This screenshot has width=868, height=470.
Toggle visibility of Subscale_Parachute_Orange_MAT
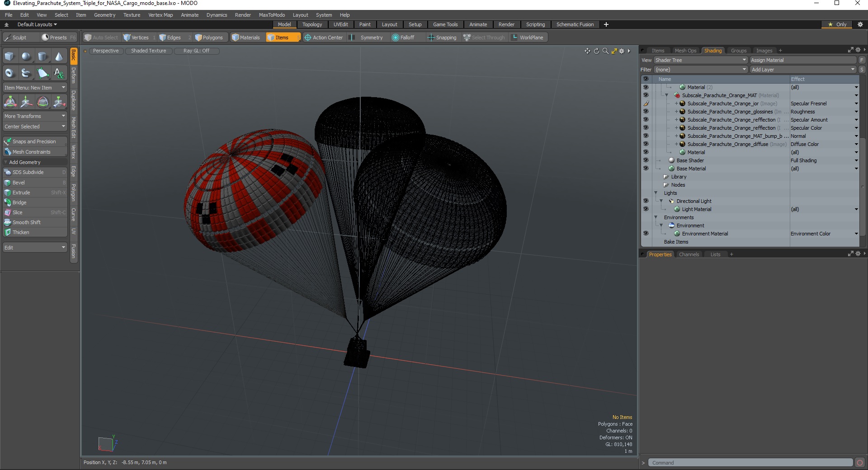pyautogui.click(x=646, y=95)
